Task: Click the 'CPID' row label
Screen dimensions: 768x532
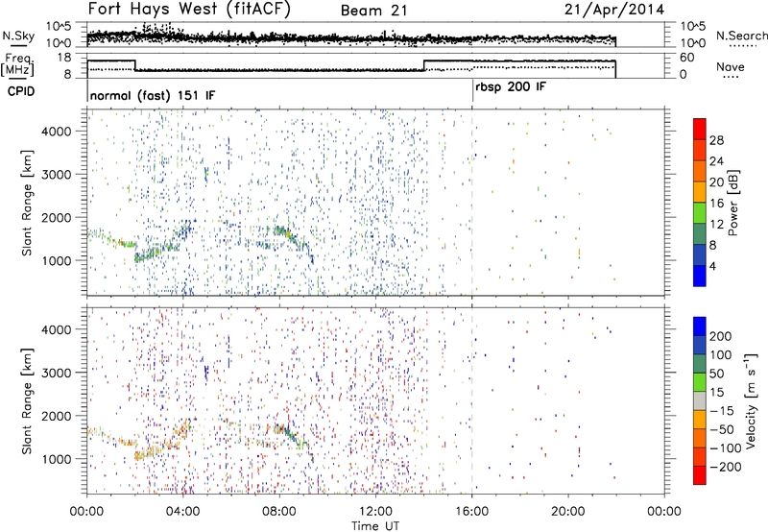Action: pos(21,91)
